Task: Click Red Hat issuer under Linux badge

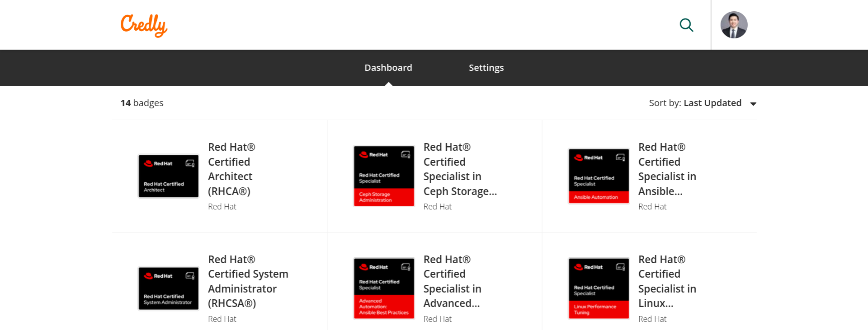Action: [652, 319]
